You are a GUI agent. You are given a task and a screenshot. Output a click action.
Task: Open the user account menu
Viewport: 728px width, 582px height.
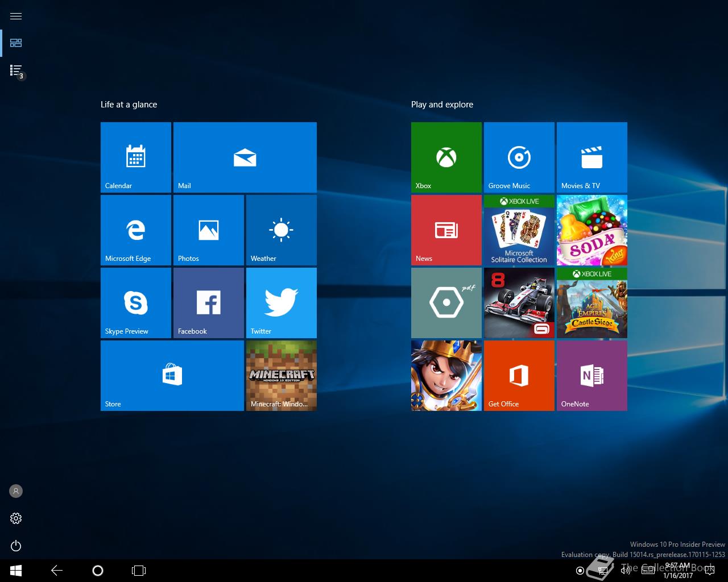[x=16, y=491]
